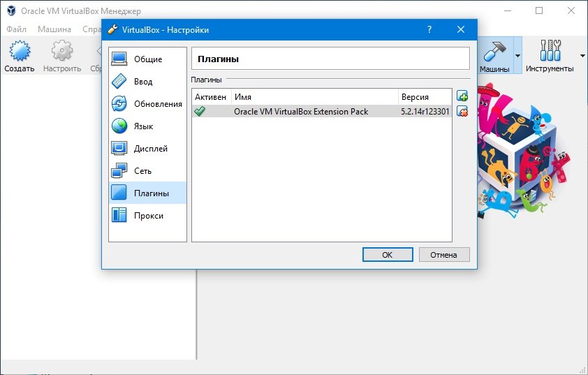
Task: Maximize the VirtualBox Менеджер window
Action: point(539,10)
